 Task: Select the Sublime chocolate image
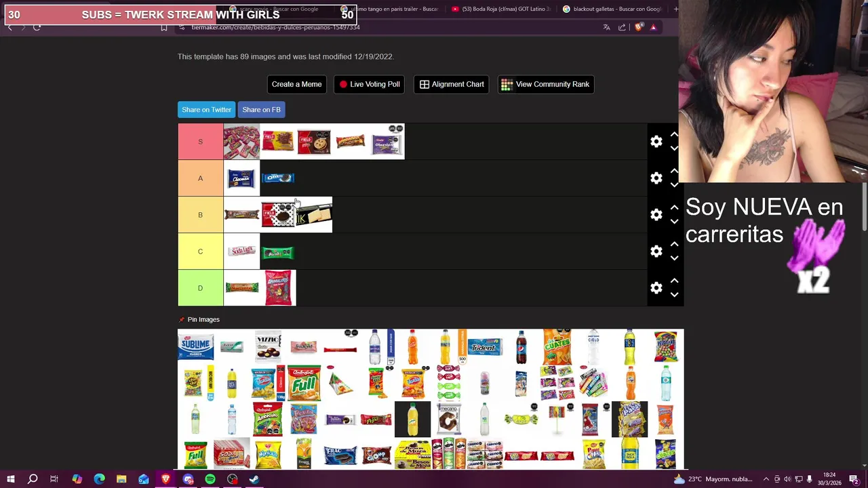(195, 347)
